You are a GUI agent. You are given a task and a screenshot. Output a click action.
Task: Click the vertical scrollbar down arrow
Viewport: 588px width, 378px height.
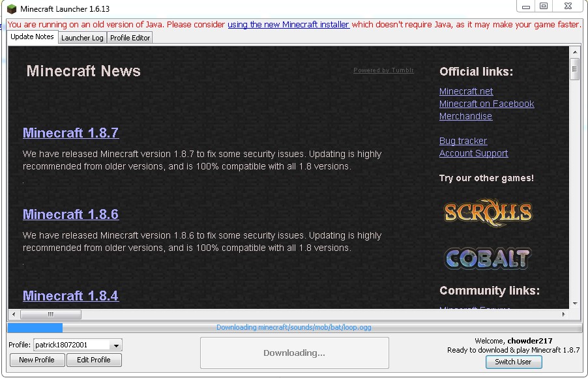click(x=574, y=304)
